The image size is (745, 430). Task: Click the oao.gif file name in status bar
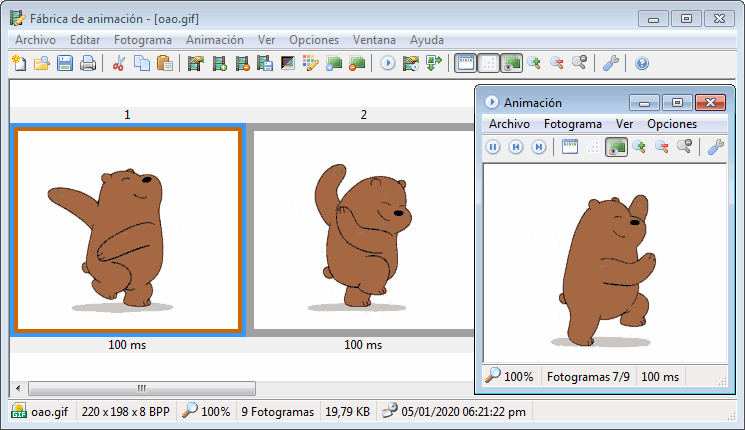(49, 411)
